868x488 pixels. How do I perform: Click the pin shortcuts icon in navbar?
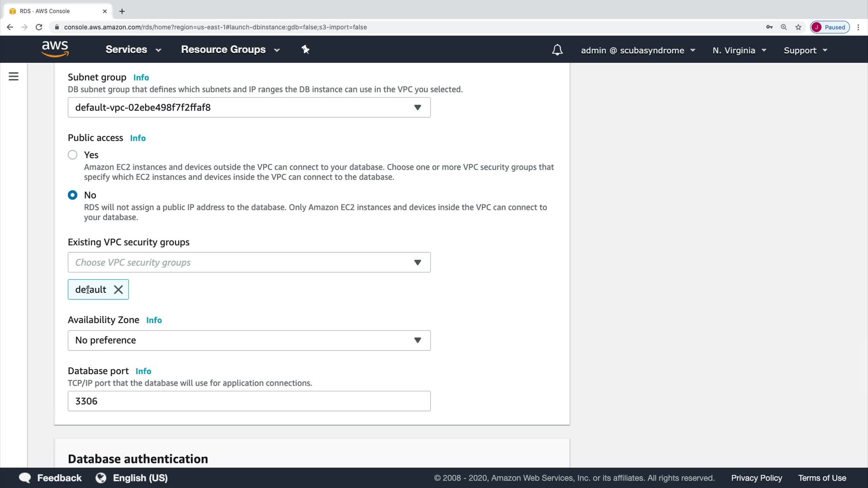(x=306, y=50)
